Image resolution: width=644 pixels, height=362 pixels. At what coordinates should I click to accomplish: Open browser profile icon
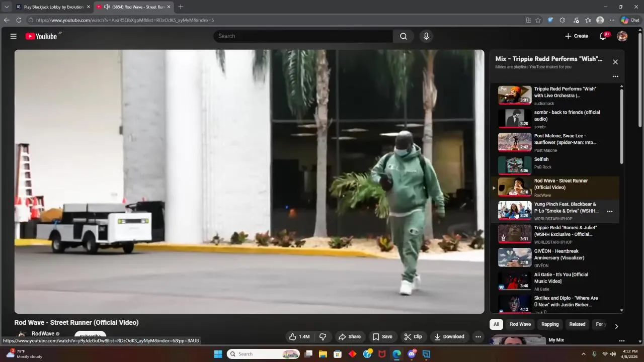[x=600, y=20]
